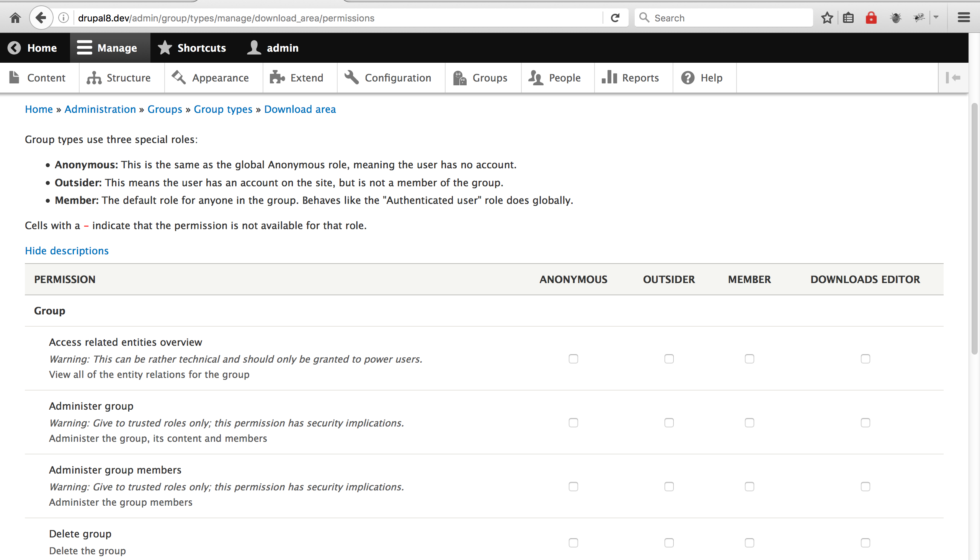
Task: Click the browser Search field
Action: tap(724, 18)
